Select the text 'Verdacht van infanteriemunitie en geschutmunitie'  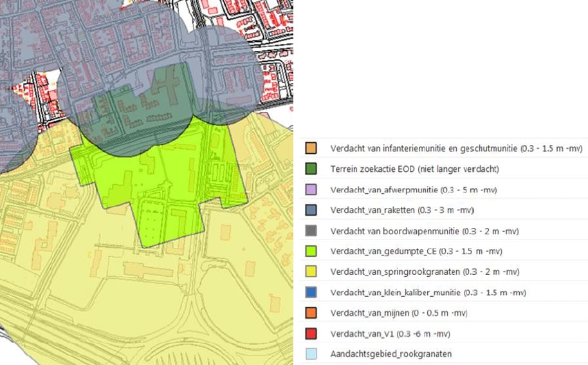pyautogui.click(x=424, y=149)
